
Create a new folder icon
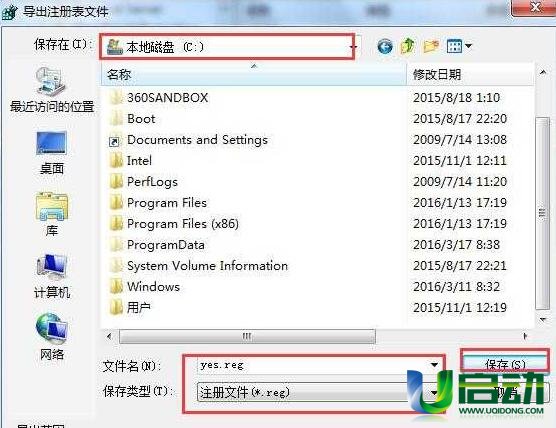click(431, 46)
